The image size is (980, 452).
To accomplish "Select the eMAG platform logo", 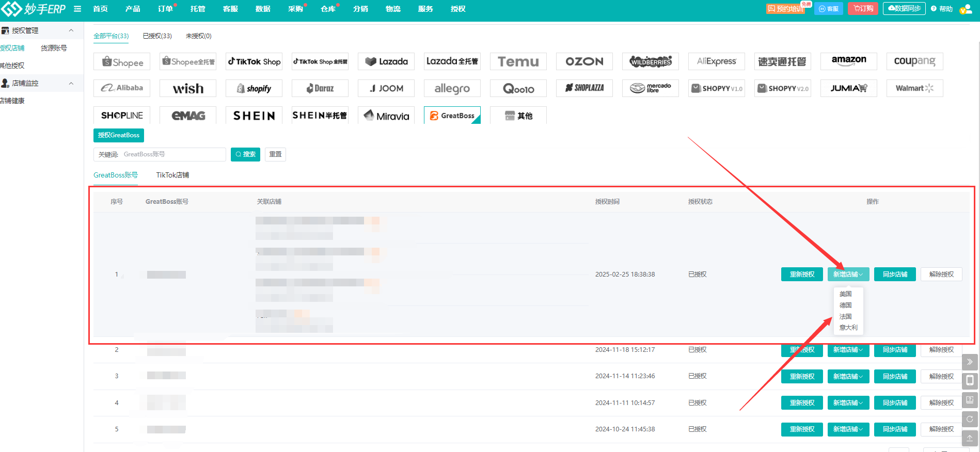I will pos(188,115).
